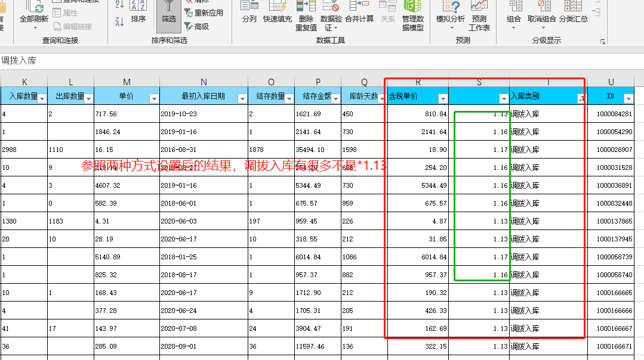This screenshot has height=360, width=644.
Task: Select column U header
Action: 611,82
